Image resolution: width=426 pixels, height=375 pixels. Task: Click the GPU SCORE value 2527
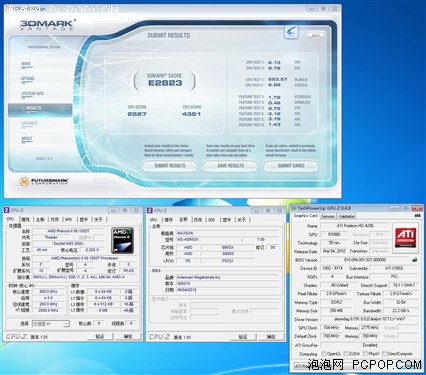click(x=137, y=114)
